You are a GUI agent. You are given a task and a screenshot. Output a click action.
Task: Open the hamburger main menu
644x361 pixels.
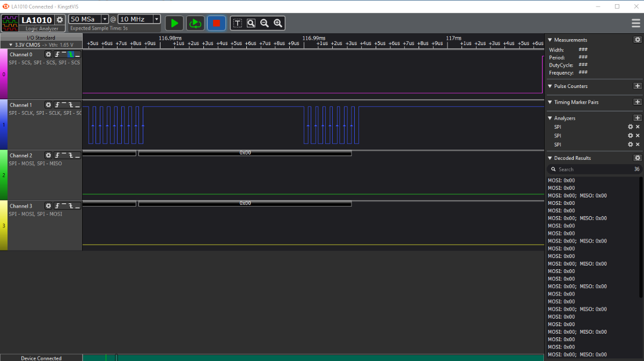[636, 23]
